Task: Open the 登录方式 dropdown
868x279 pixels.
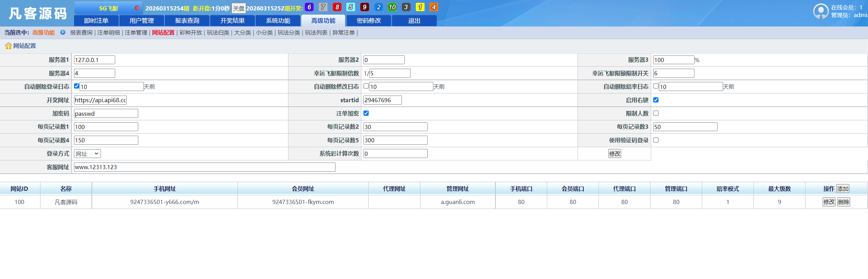Action: click(87, 154)
